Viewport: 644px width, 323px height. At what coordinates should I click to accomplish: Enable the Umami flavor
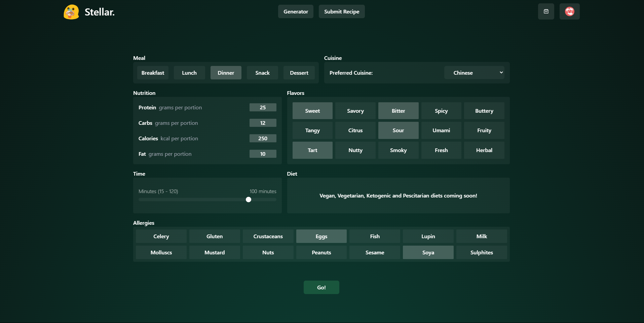[441, 130]
